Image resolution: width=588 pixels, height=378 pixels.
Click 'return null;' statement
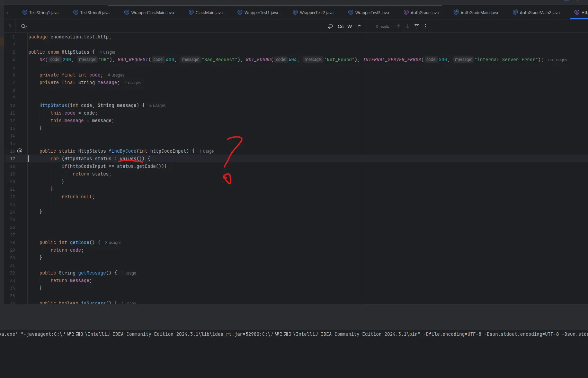click(x=78, y=197)
